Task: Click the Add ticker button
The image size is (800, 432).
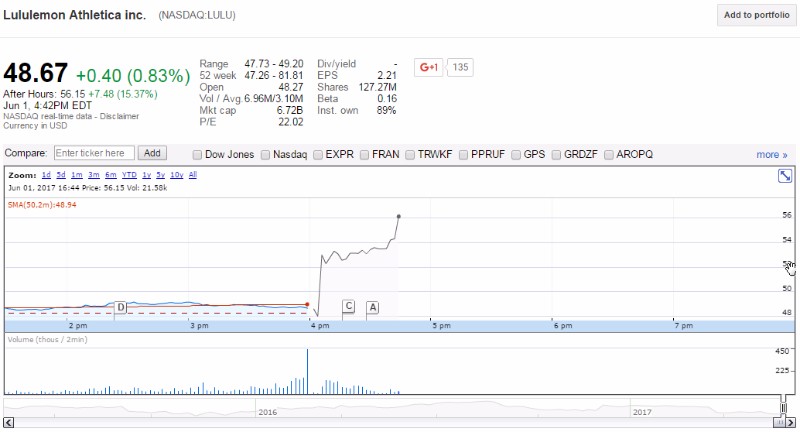Action: tap(152, 153)
